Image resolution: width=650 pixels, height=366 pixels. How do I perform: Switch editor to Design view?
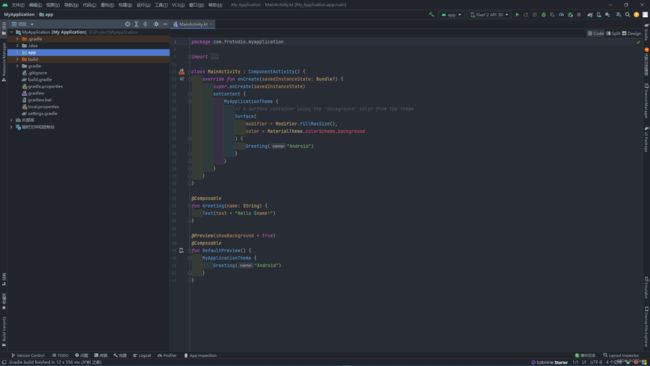(x=632, y=33)
